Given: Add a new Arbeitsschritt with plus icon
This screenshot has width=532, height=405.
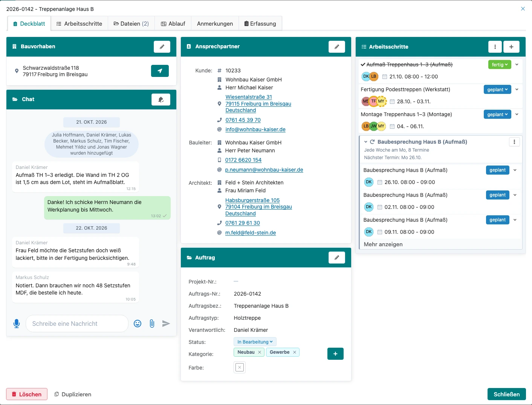Looking at the screenshot, I should click(511, 47).
